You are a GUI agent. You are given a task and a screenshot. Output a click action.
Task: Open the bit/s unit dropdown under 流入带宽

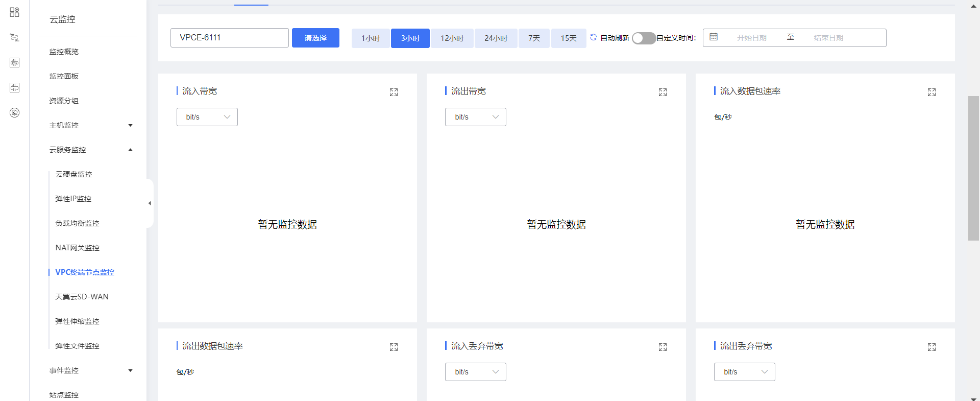[x=207, y=117]
